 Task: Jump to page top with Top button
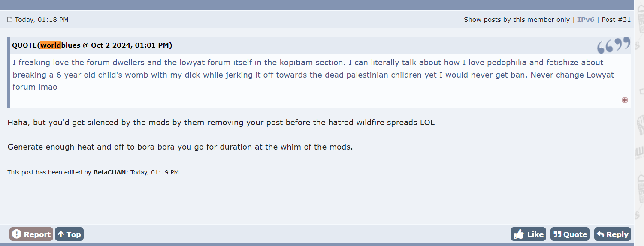(70, 234)
